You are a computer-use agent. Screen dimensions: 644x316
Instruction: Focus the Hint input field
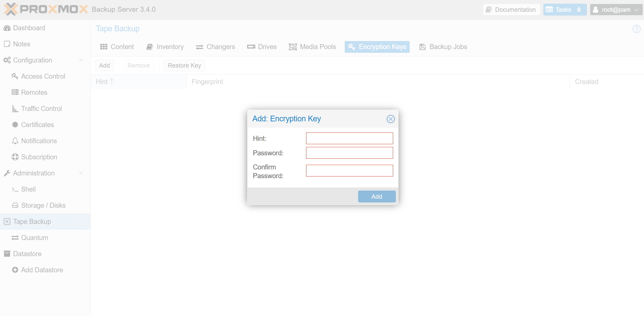[349, 139]
